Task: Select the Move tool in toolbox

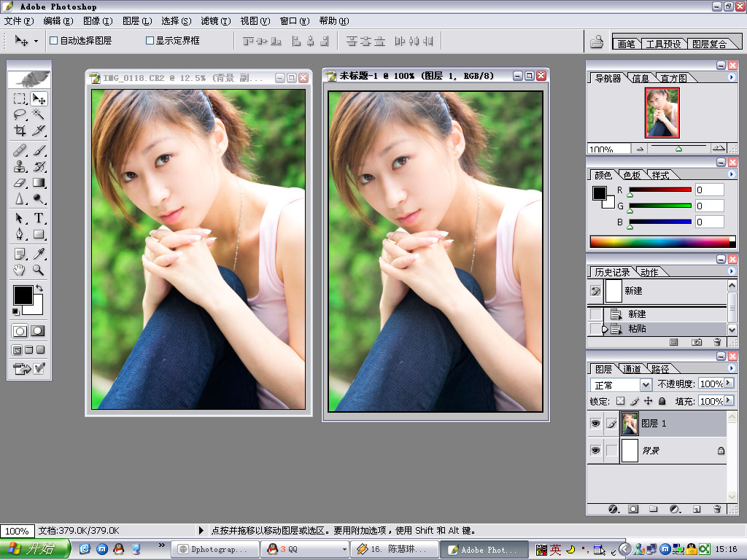Action: tap(39, 98)
